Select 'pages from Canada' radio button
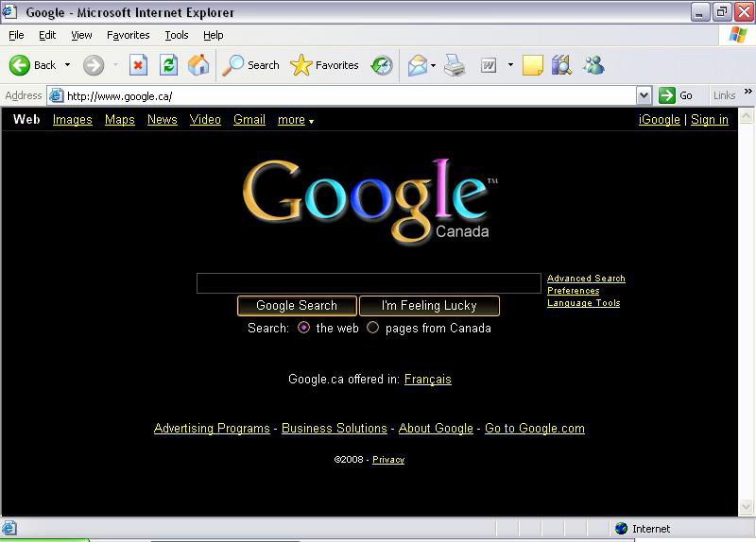This screenshot has width=756, height=542. [x=372, y=328]
